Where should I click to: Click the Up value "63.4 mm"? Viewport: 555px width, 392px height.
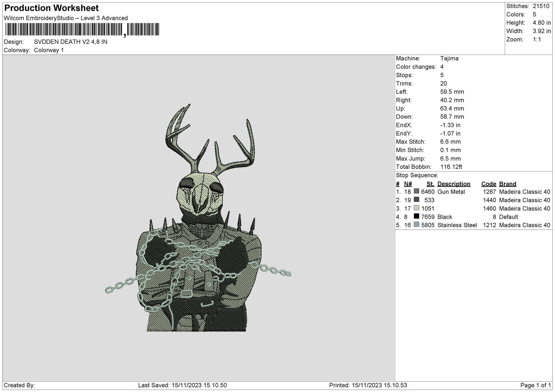452,109
